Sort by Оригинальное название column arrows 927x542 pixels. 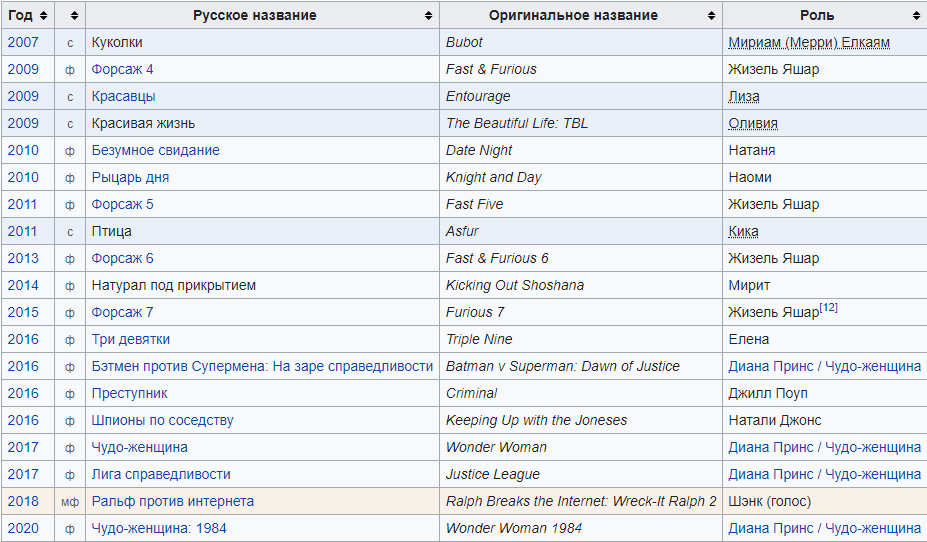tap(711, 16)
